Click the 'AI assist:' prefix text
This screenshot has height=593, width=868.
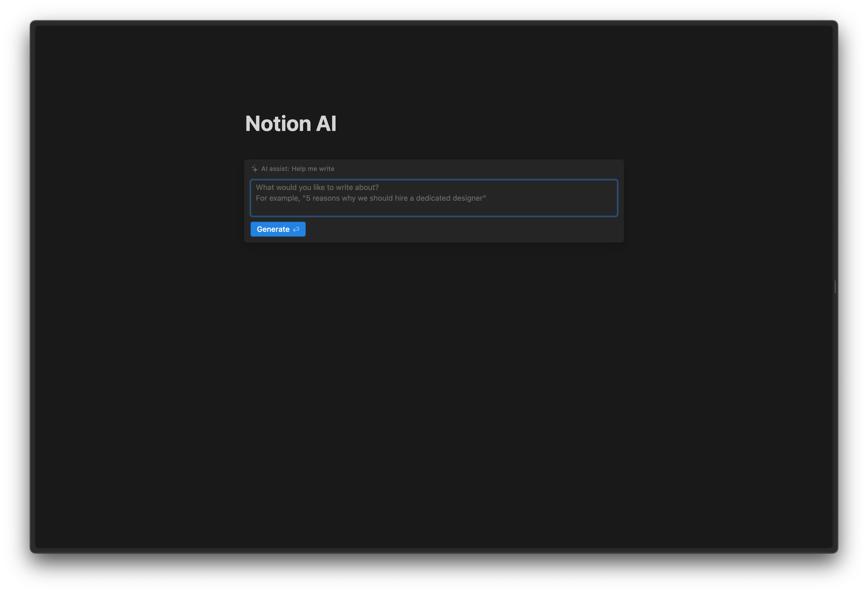275,169
